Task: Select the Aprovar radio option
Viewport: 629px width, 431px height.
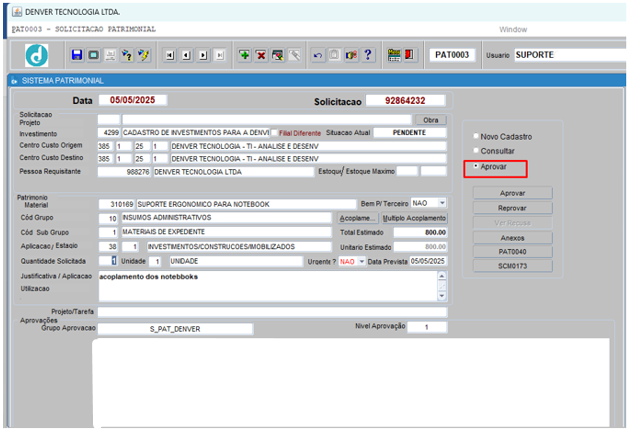Action: (476, 166)
